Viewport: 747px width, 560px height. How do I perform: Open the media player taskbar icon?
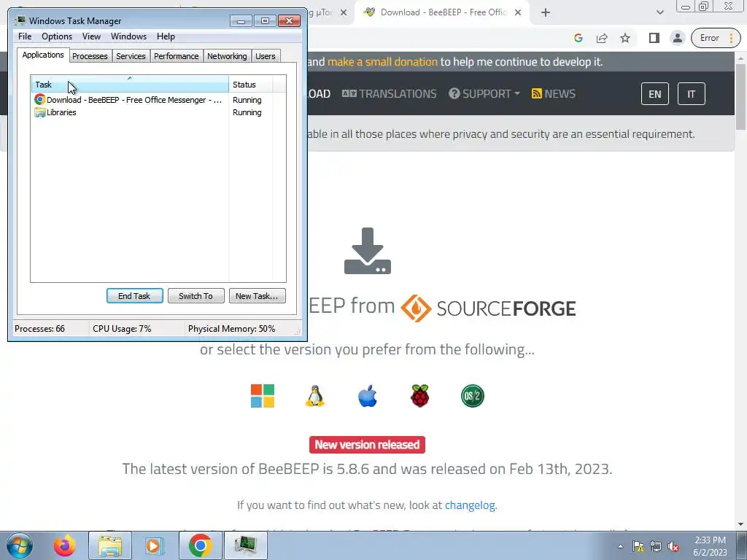pyautogui.click(x=154, y=545)
